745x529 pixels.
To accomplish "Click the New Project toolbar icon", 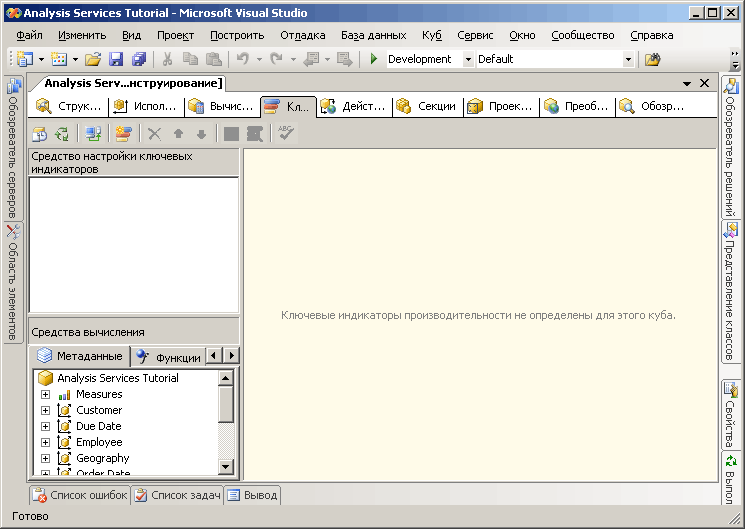I will (x=24, y=59).
